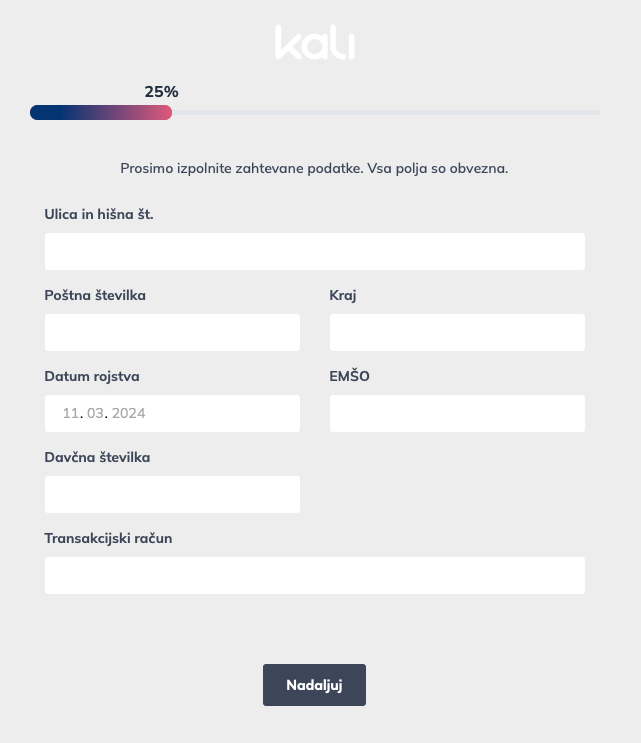Activate the Transakcijski račun text field
The height and width of the screenshot is (743, 641).
click(x=314, y=575)
